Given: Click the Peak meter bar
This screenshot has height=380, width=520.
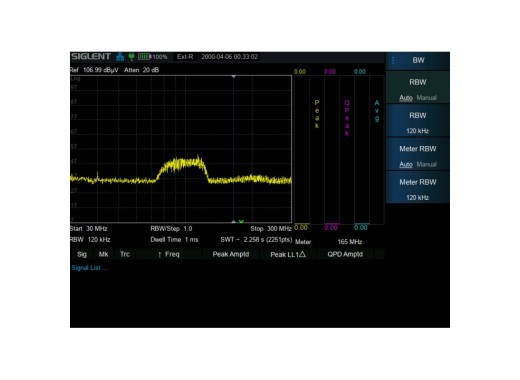Looking at the screenshot, I should pyautogui.click(x=301, y=149).
